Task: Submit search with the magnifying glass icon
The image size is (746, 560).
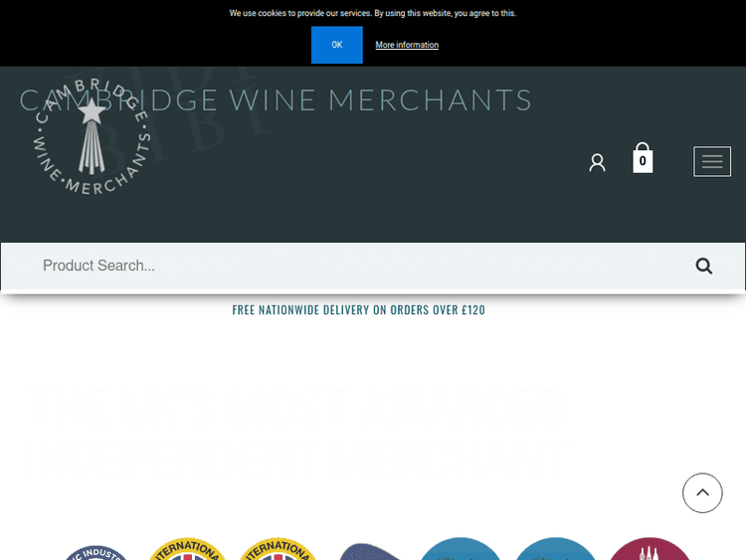Action: pos(703,266)
